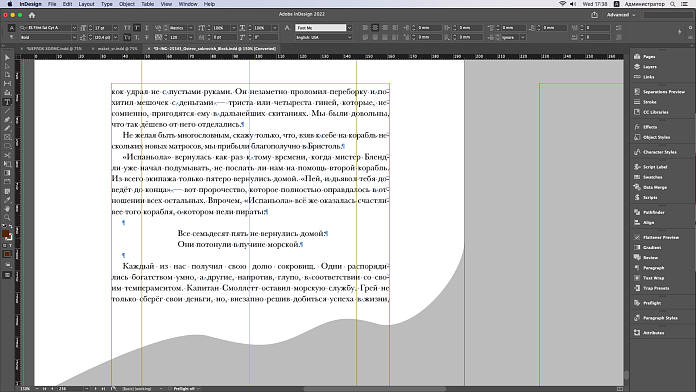Click the stroke color swatch

[9, 238]
